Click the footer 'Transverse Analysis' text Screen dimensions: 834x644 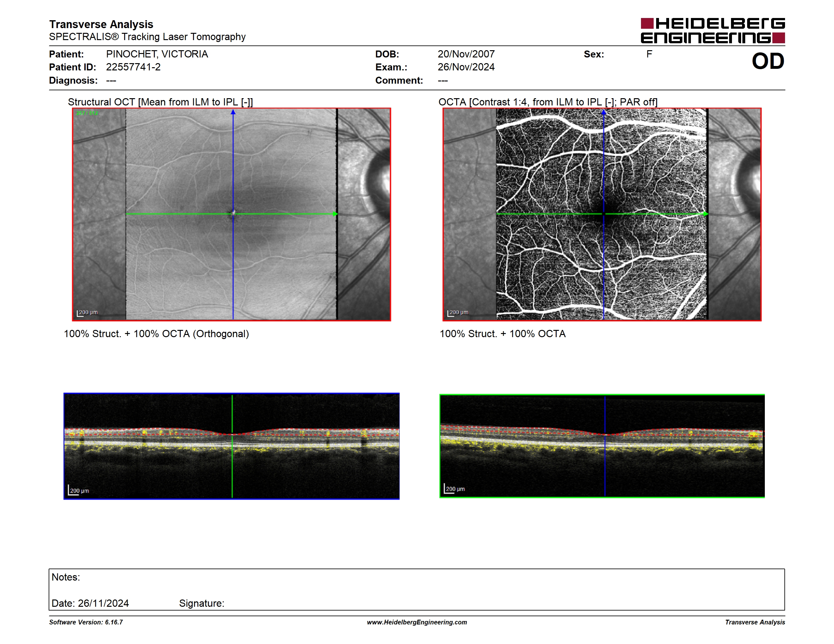pos(755,622)
